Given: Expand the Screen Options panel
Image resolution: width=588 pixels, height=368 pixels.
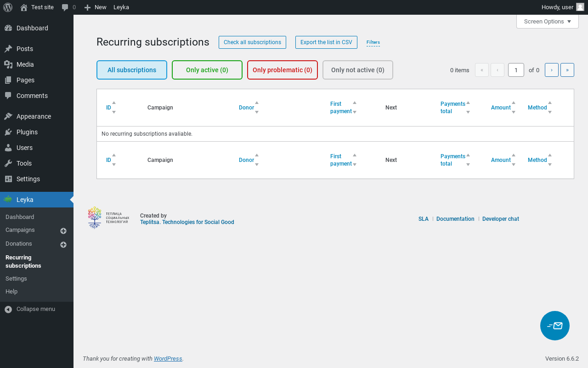Looking at the screenshot, I should coord(547,22).
